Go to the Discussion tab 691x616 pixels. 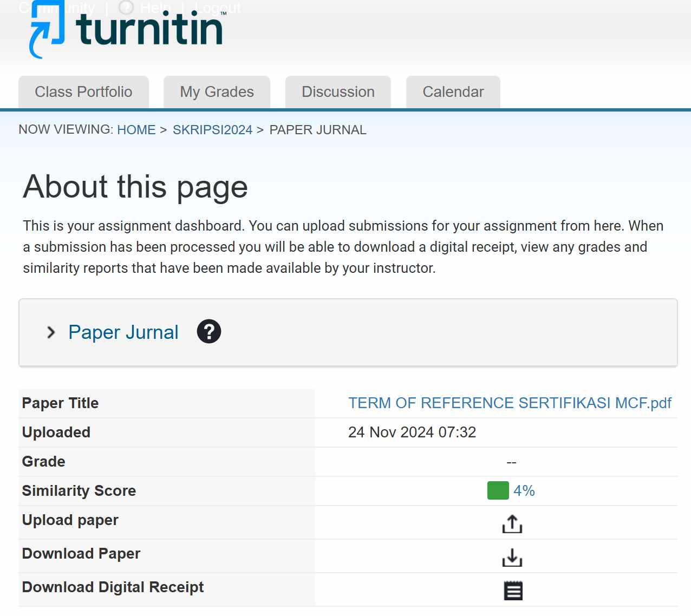click(338, 92)
